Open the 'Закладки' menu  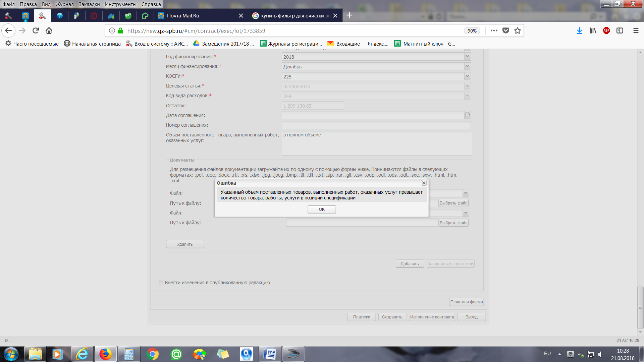(89, 4)
